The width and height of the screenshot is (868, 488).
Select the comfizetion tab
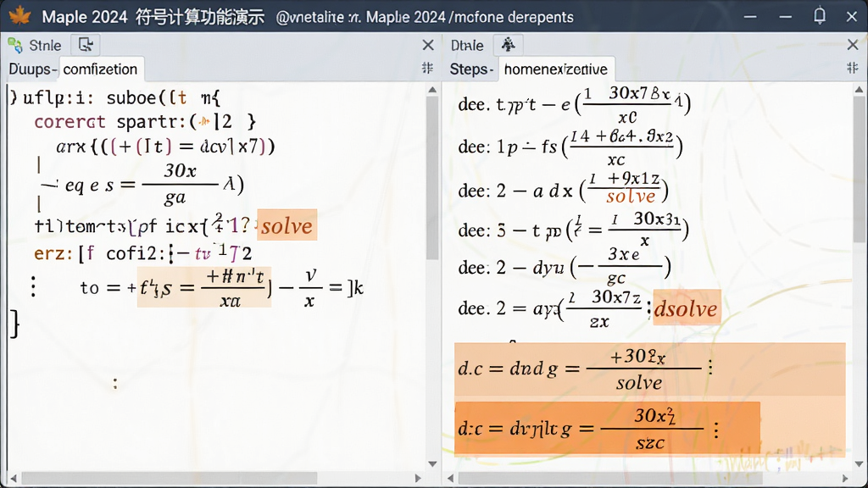(101, 69)
